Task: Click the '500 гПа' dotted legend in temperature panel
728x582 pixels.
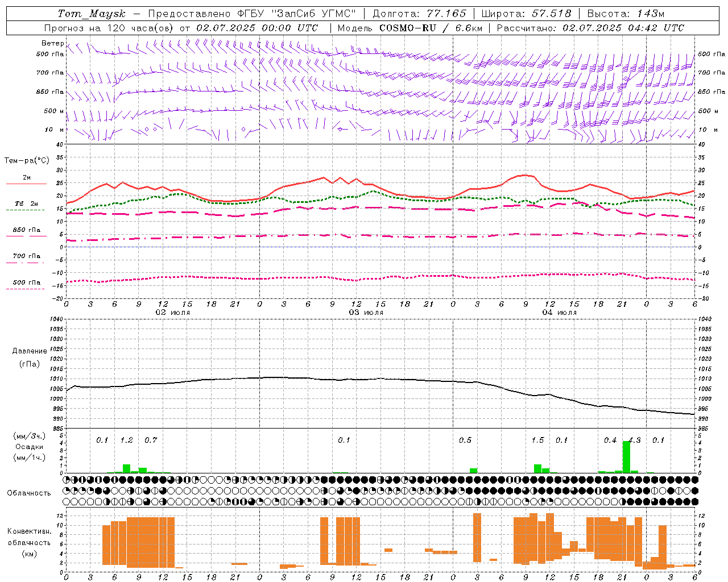Action: pyautogui.click(x=26, y=282)
